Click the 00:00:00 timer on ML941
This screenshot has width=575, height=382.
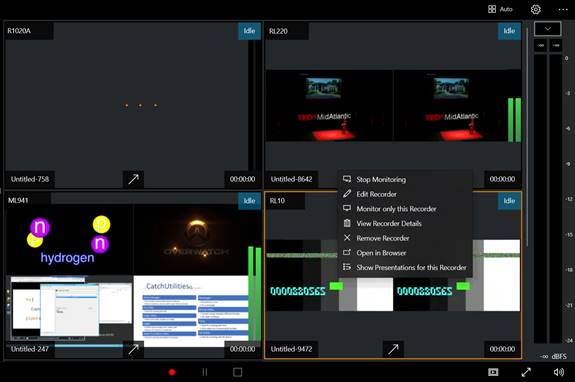(x=242, y=349)
